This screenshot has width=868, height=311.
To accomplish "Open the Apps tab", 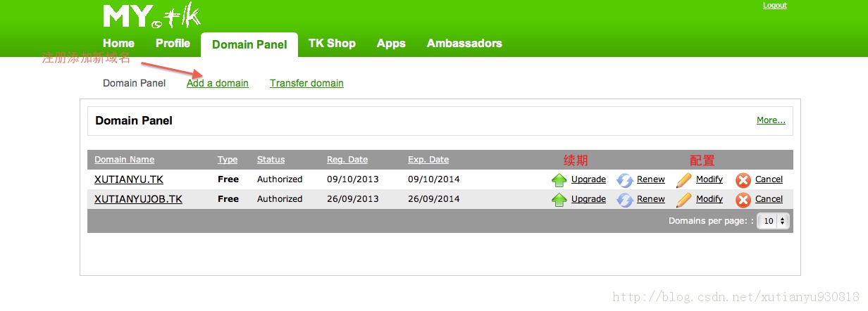I will click(x=391, y=43).
